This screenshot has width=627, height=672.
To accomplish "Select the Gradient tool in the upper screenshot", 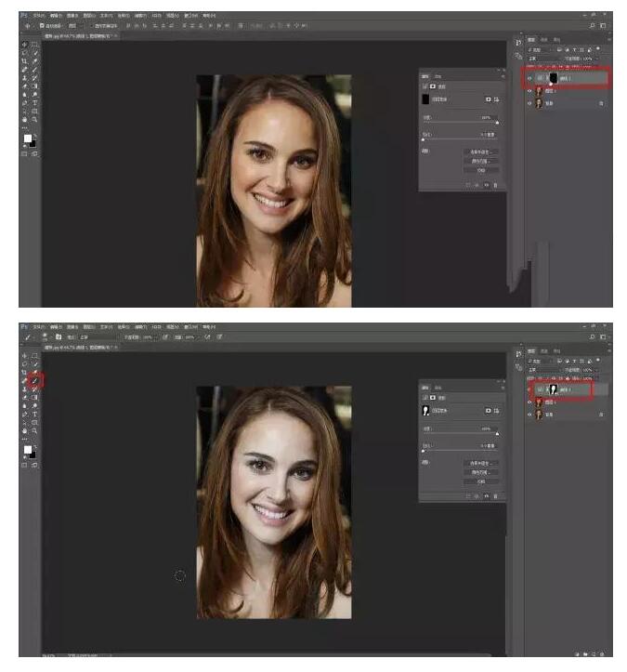I will (34, 86).
